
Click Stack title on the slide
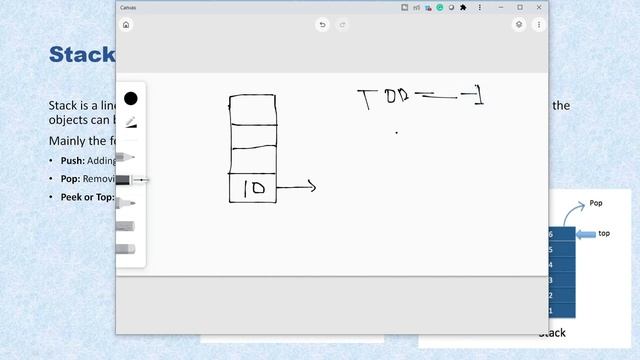pyautogui.click(x=82, y=54)
